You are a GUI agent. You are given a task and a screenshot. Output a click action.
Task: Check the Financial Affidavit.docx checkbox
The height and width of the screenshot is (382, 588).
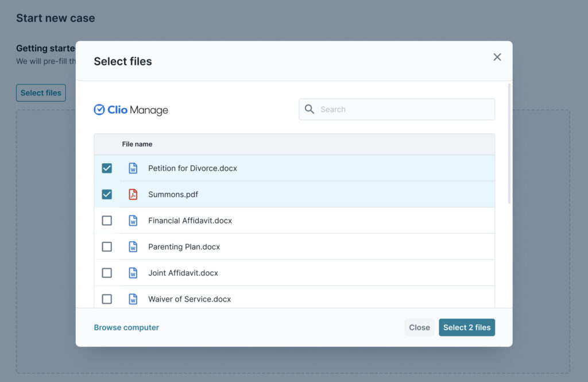pos(107,221)
